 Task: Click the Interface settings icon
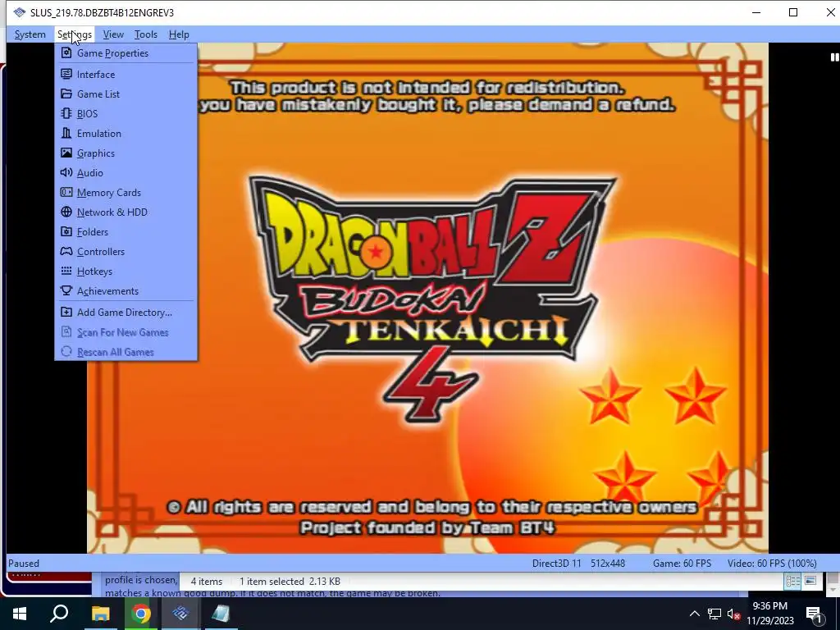pos(66,74)
